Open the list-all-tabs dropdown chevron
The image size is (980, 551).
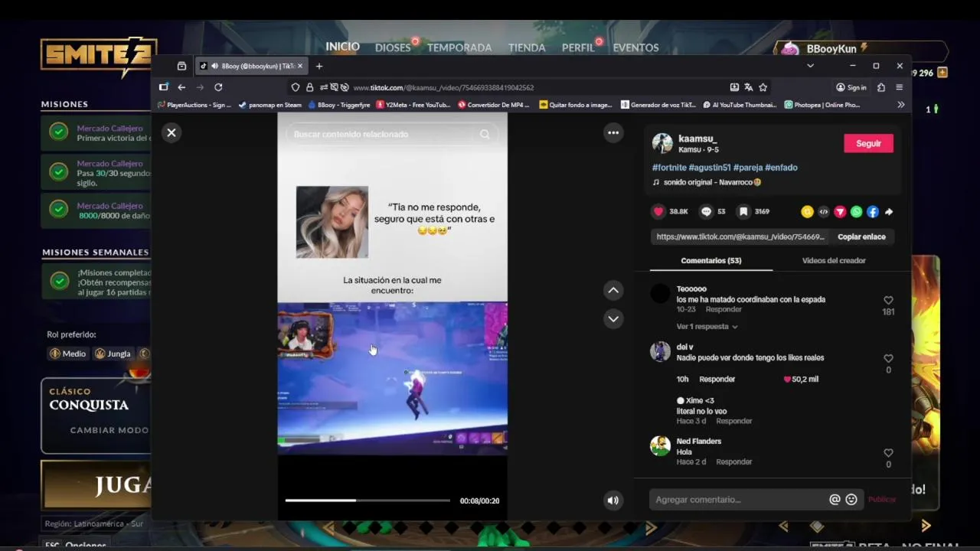(810, 66)
